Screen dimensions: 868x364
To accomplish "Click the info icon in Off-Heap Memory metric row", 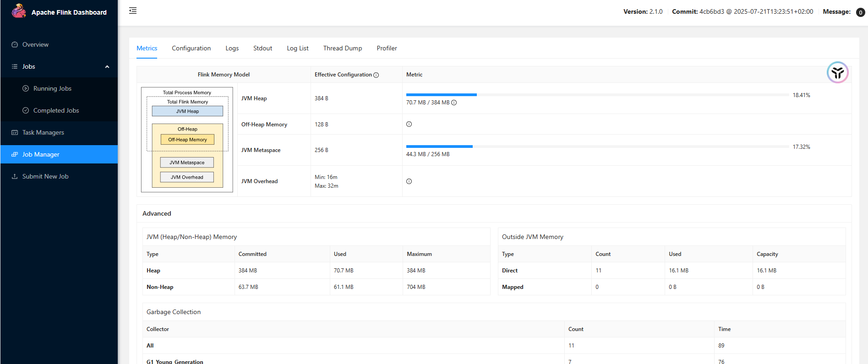I will click(x=409, y=124).
